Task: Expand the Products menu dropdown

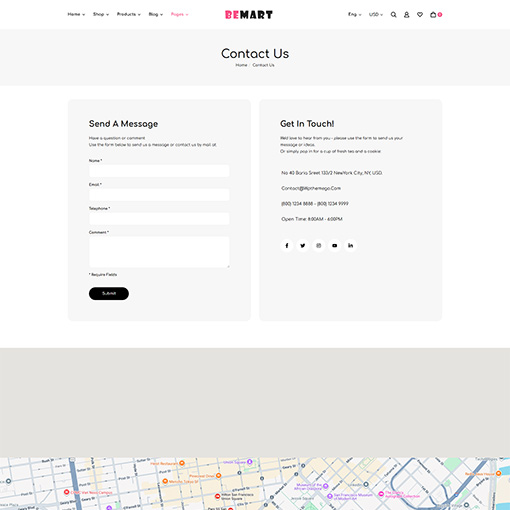Action: click(x=129, y=14)
